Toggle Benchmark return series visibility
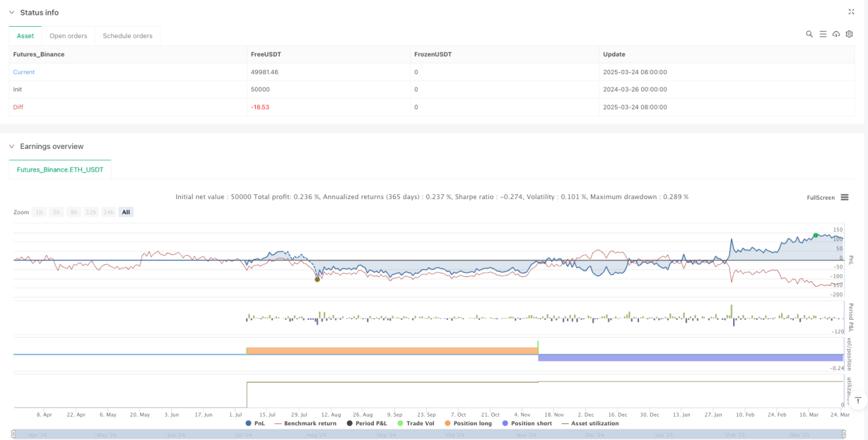 point(305,423)
